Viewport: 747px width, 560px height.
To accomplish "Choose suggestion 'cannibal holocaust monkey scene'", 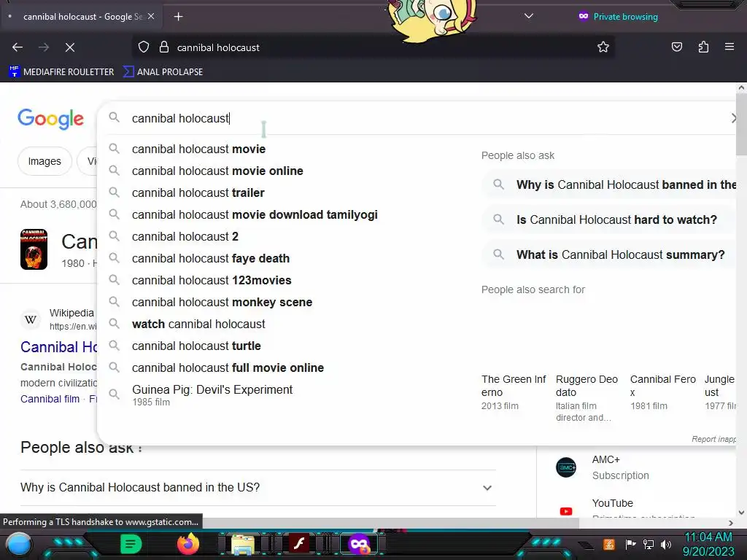I will tap(222, 303).
